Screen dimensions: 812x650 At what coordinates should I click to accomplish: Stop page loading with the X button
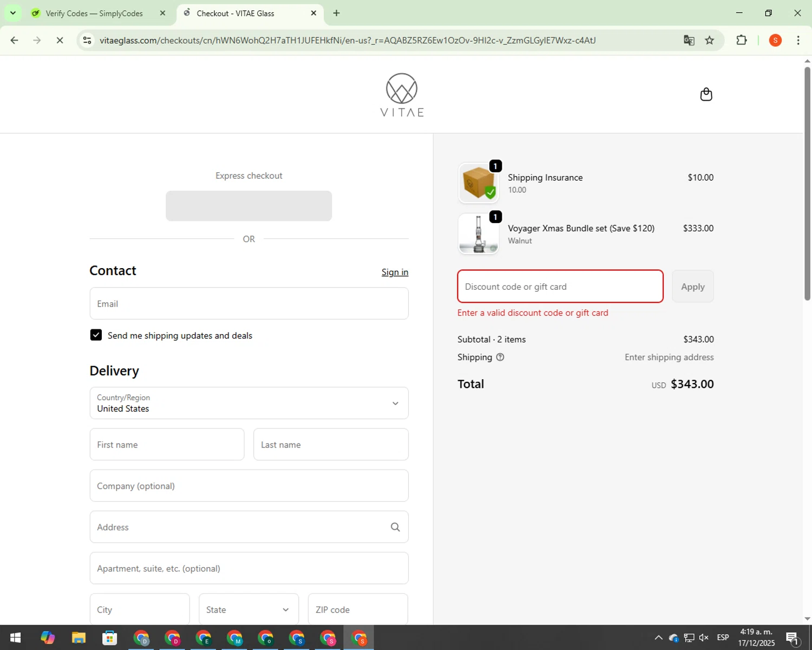point(60,40)
